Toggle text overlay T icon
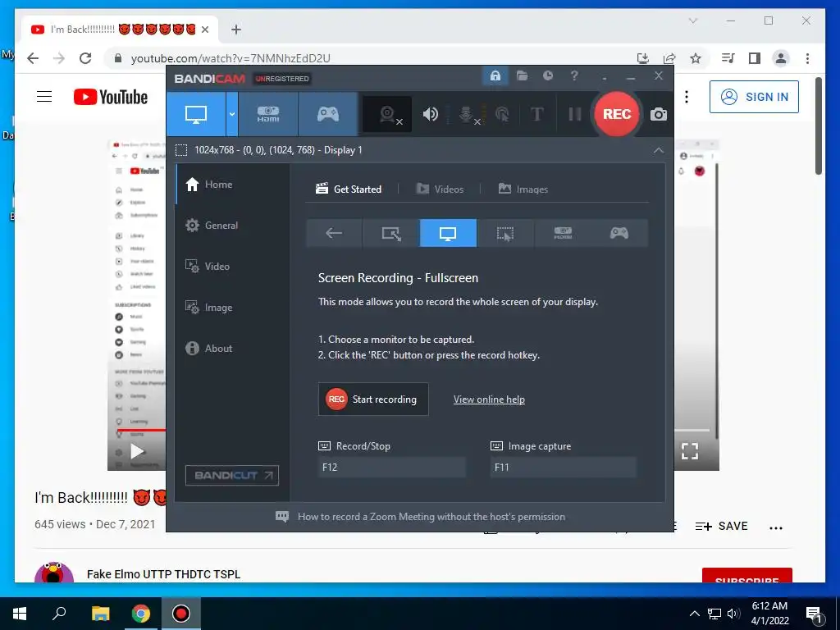 coord(536,114)
